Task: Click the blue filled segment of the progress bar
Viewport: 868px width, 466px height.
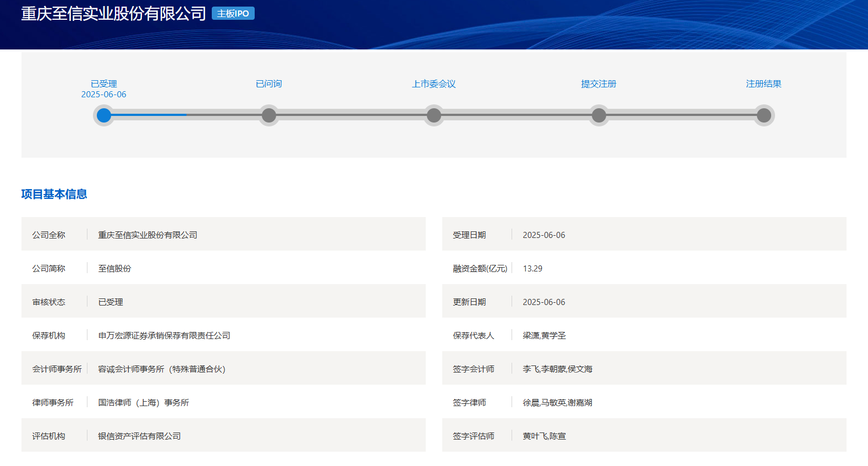Action: tap(149, 115)
